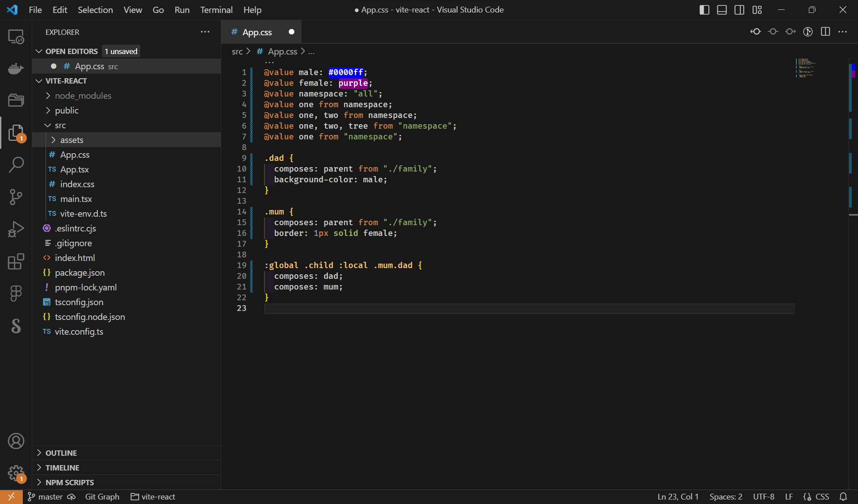Open Figma view in activity bar

coord(16,294)
